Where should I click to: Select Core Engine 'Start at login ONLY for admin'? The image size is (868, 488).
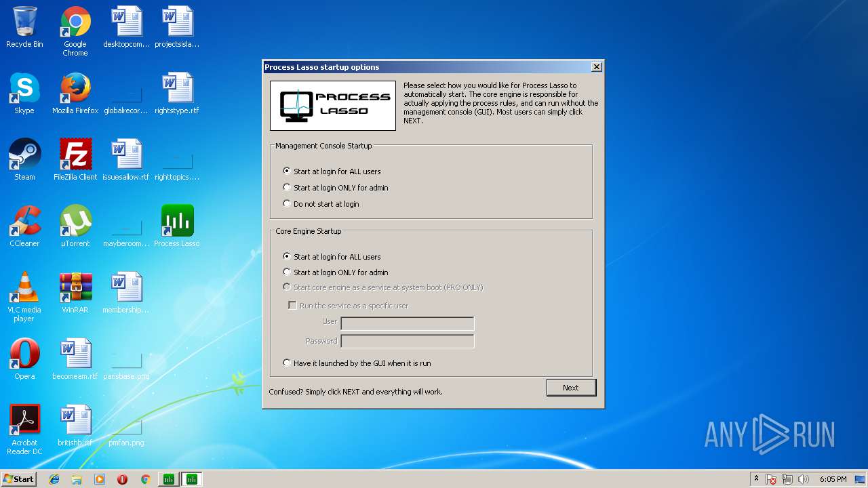tap(336, 272)
